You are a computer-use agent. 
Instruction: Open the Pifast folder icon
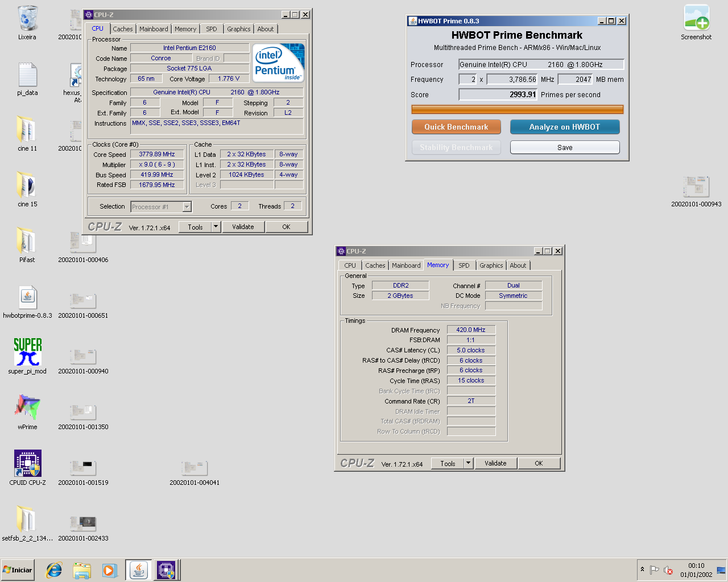(x=27, y=246)
